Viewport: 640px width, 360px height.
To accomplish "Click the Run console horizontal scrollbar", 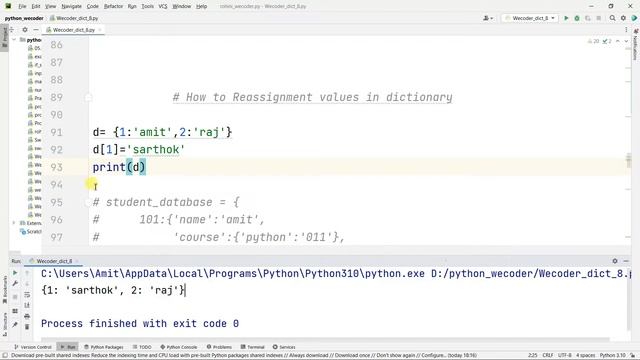I will click(325, 339).
